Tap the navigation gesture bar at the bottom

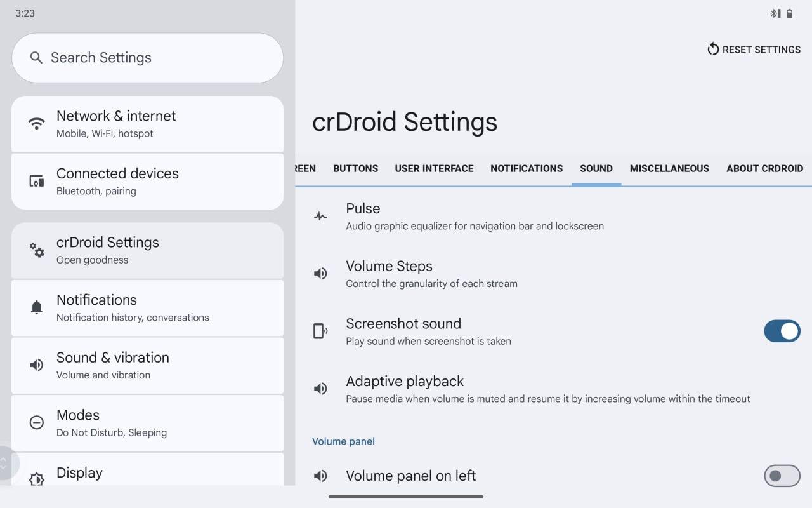coord(406,497)
